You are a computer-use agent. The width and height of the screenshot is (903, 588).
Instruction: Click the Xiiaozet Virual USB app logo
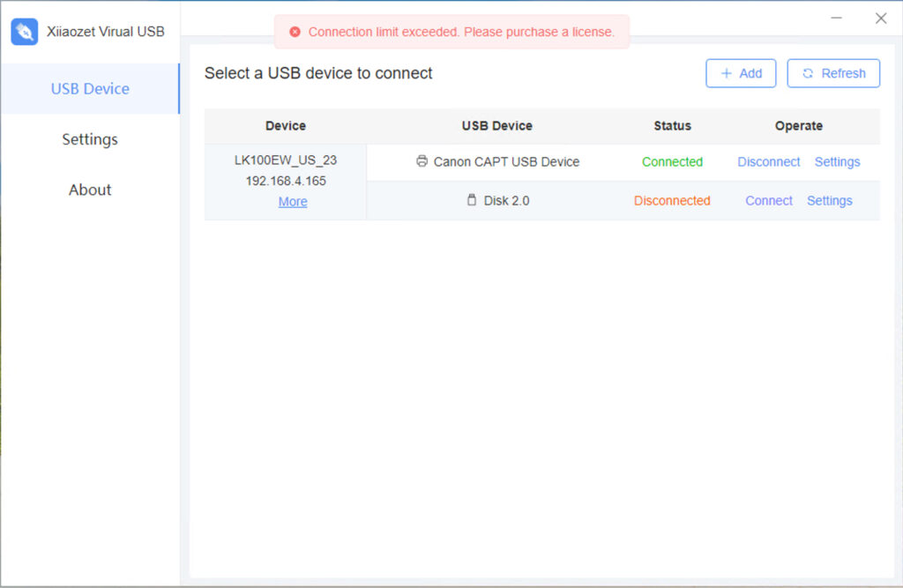(24, 32)
